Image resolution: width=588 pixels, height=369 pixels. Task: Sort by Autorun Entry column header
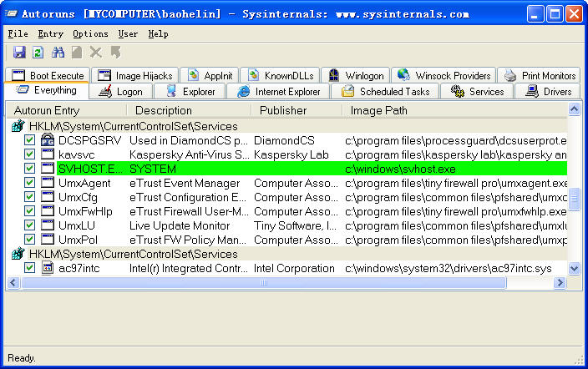point(67,111)
